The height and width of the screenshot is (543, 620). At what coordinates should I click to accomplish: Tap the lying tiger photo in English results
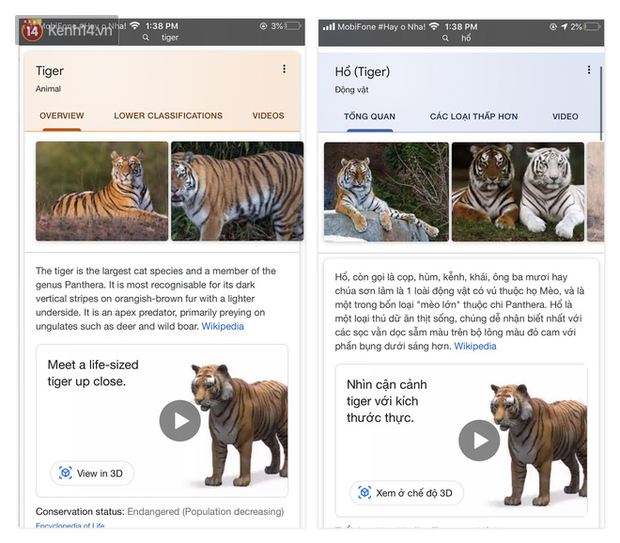(102, 191)
